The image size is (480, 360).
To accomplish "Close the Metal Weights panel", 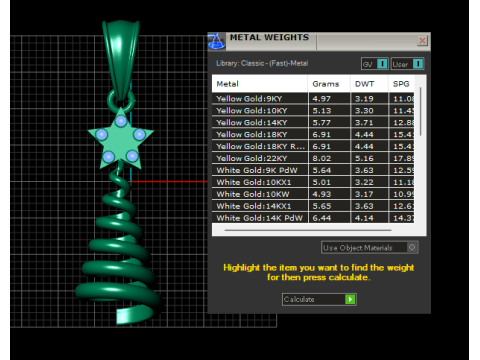I will (422, 41).
